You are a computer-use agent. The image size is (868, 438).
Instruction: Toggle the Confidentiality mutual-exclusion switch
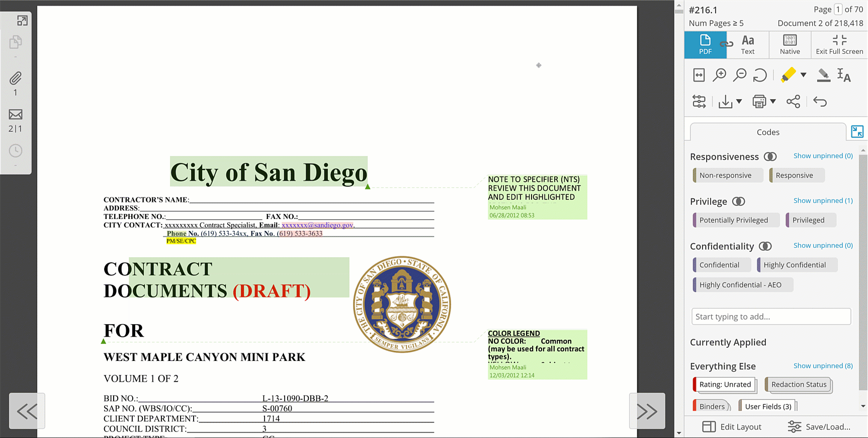pyautogui.click(x=765, y=246)
